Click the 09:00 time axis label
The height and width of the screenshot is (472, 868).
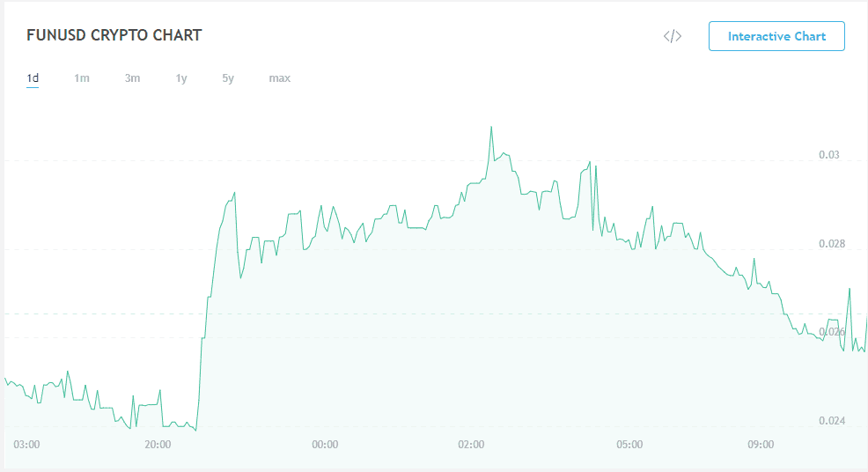point(761,445)
